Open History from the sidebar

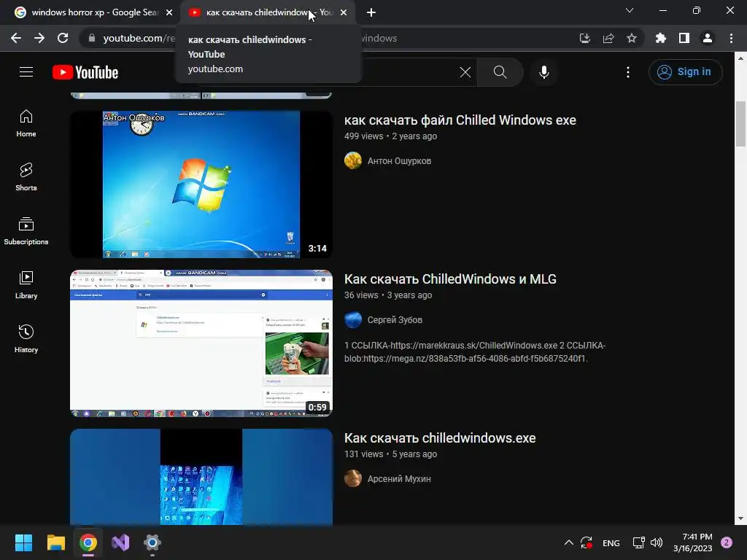(26, 338)
